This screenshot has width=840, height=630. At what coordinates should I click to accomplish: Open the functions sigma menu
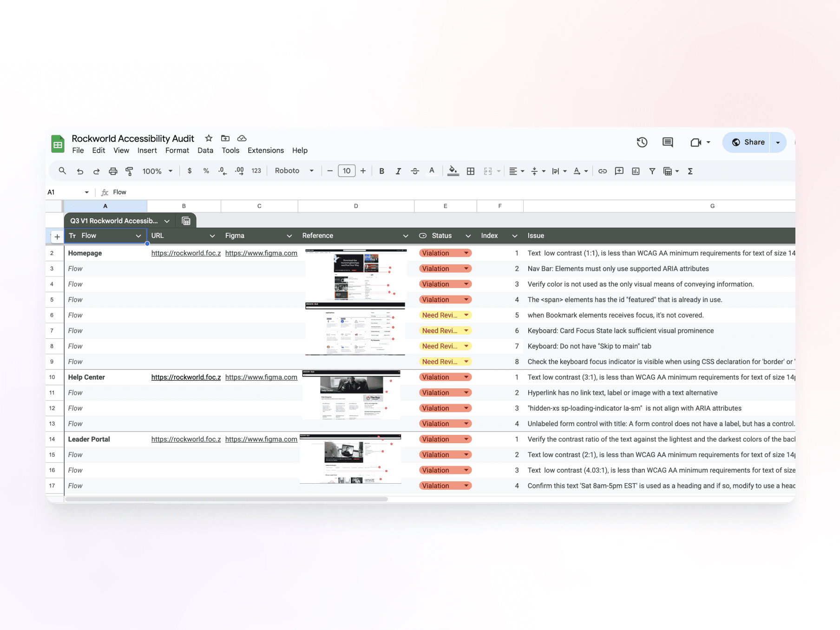pos(690,171)
